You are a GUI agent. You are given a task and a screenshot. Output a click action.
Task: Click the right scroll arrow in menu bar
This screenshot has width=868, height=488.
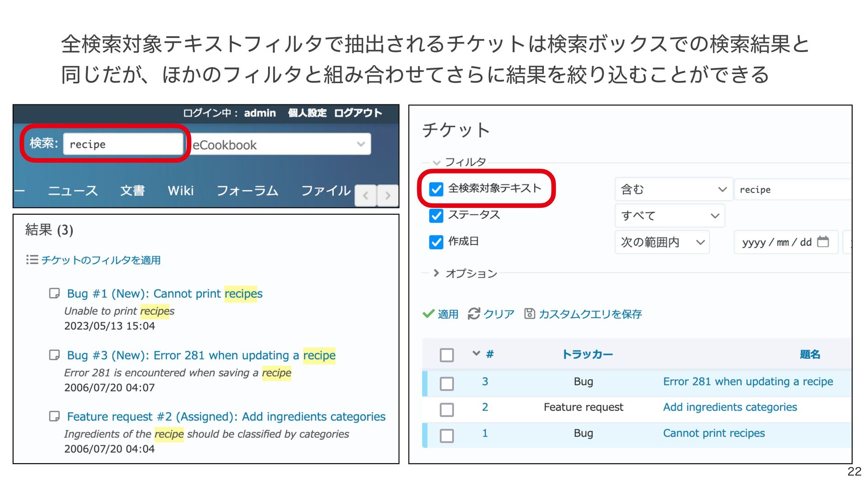click(387, 196)
